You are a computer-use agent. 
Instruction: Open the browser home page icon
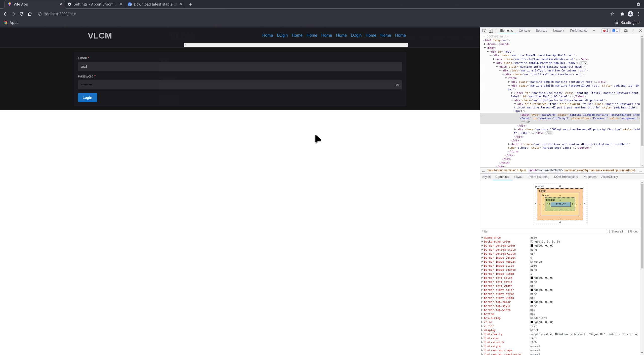pyautogui.click(x=30, y=14)
